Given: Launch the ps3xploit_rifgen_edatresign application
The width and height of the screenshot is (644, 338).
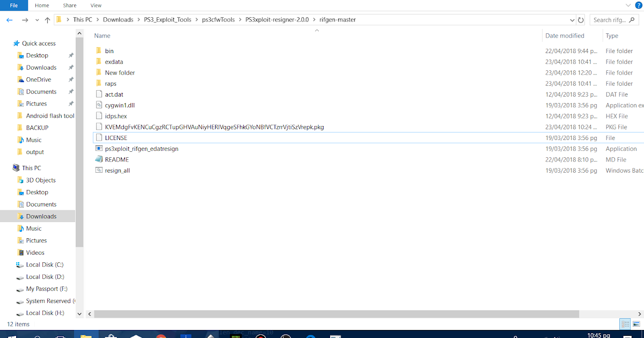Looking at the screenshot, I should tap(141, 149).
